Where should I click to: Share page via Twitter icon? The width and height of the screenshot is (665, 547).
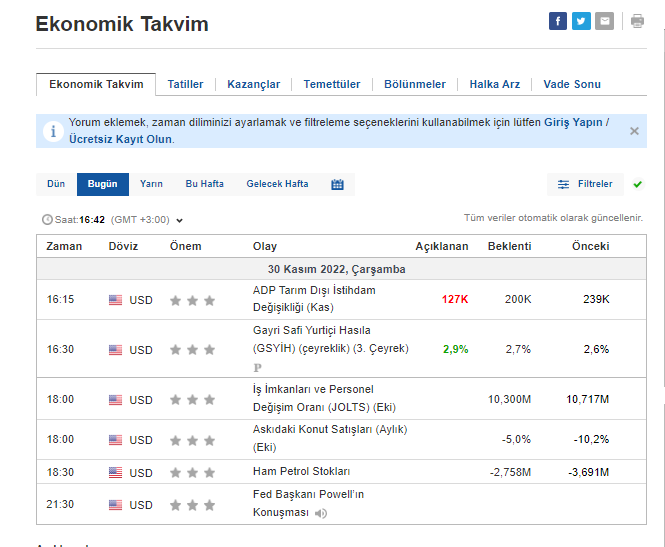pyautogui.click(x=581, y=21)
